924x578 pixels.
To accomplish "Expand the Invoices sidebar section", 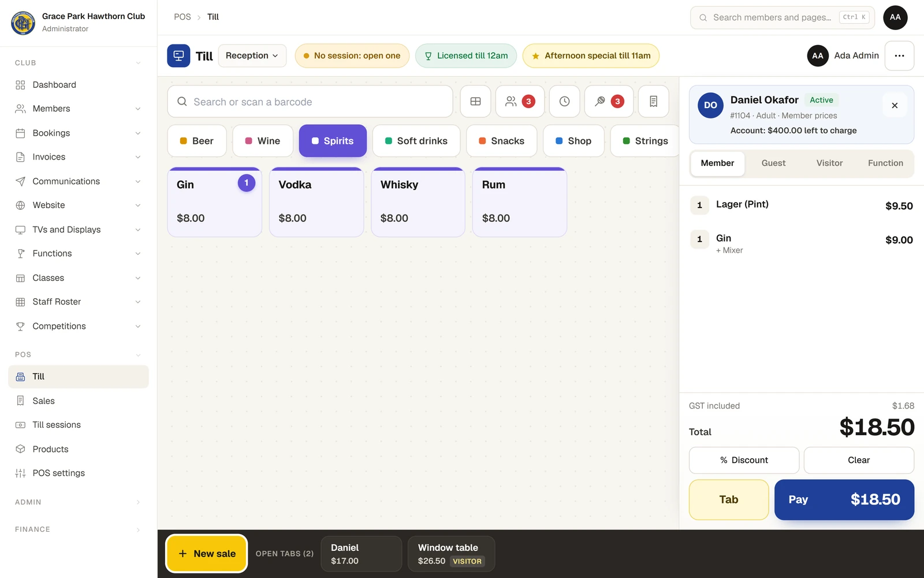I will click(x=79, y=157).
